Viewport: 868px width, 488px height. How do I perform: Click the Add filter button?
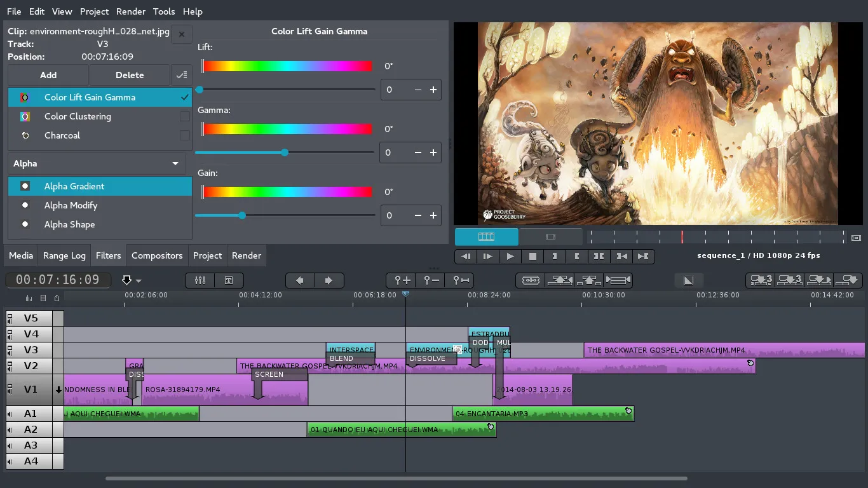(48, 75)
